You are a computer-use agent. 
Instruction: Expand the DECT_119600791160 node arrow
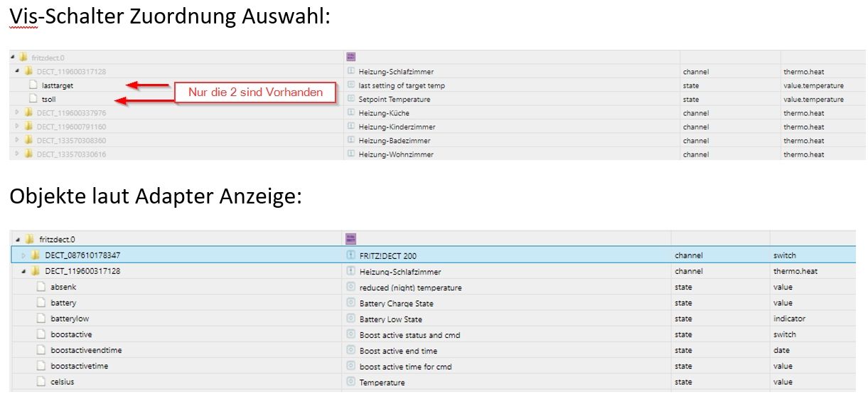[17, 127]
